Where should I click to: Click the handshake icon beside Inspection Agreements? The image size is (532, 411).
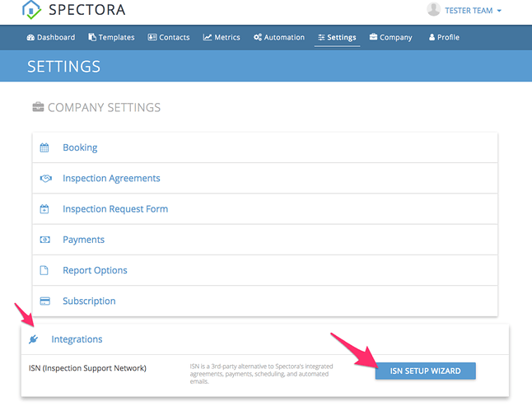(45, 179)
